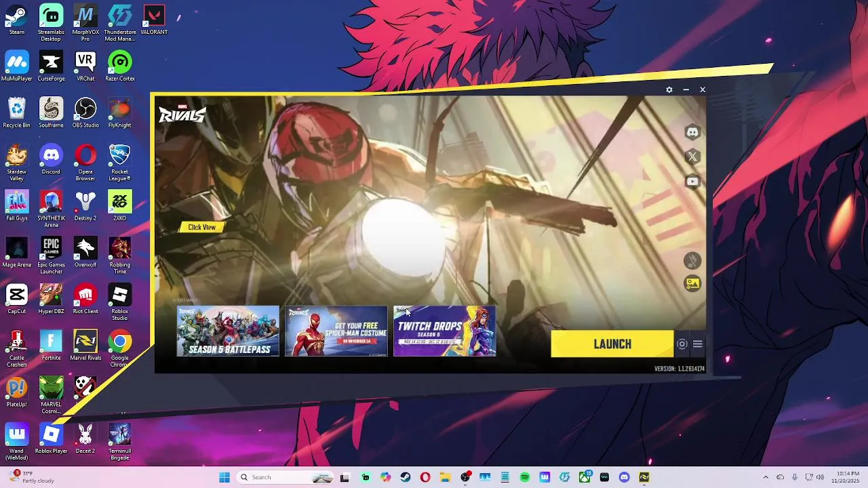Select the 2XKO desktop icon
The height and width of the screenshot is (488, 868).
click(x=120, y=205)
